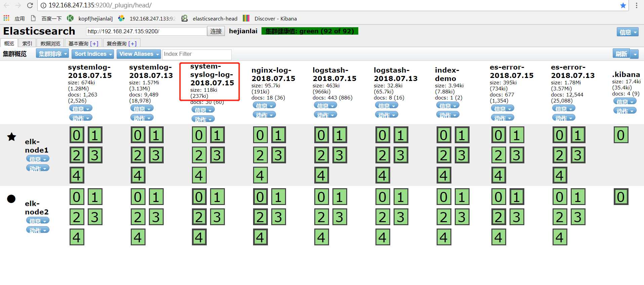This screenshot has width=644, height=285.
Task: Open the View Aliases dropdown
Action: 138,54
